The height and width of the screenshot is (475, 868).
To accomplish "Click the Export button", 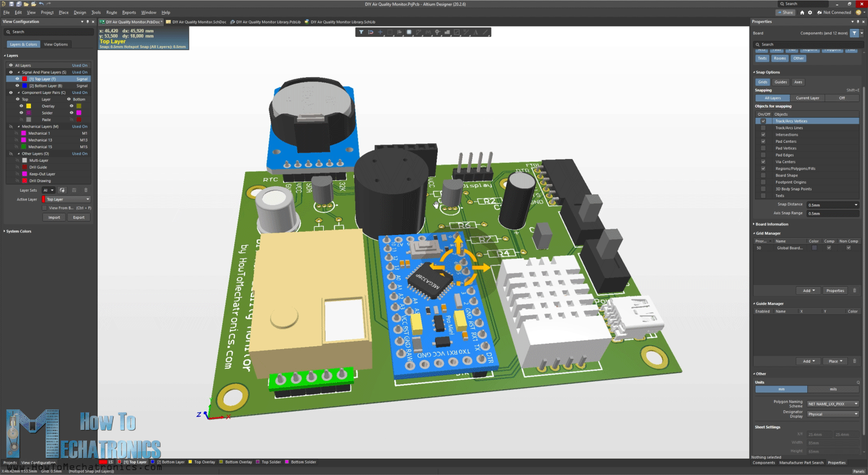I will (79, 217).
